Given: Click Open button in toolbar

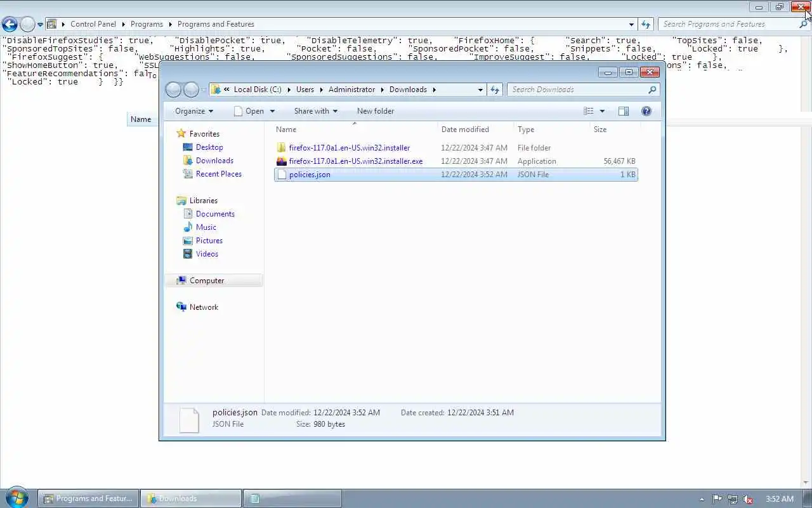Looking at the screenshot, I should (x=248, y=111).
